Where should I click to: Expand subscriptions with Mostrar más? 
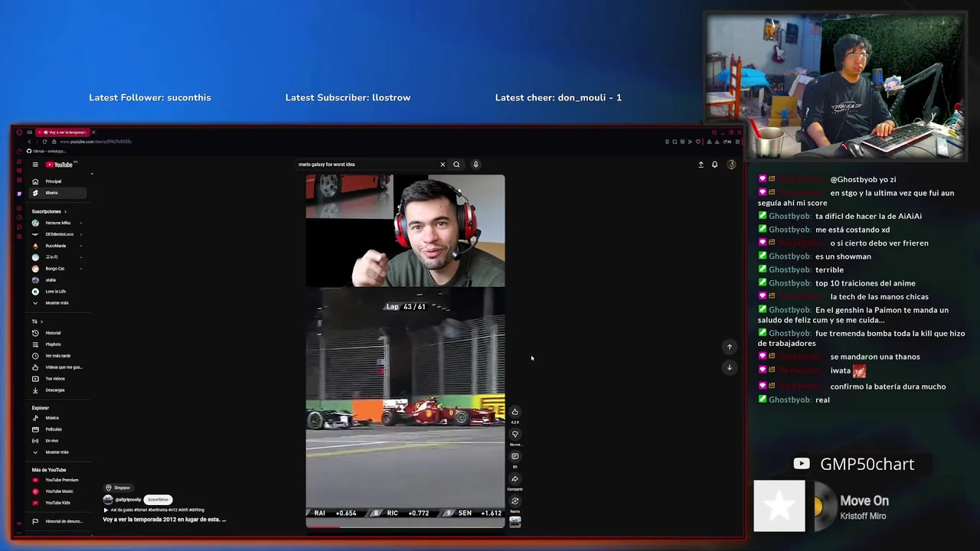pos(57,303)
